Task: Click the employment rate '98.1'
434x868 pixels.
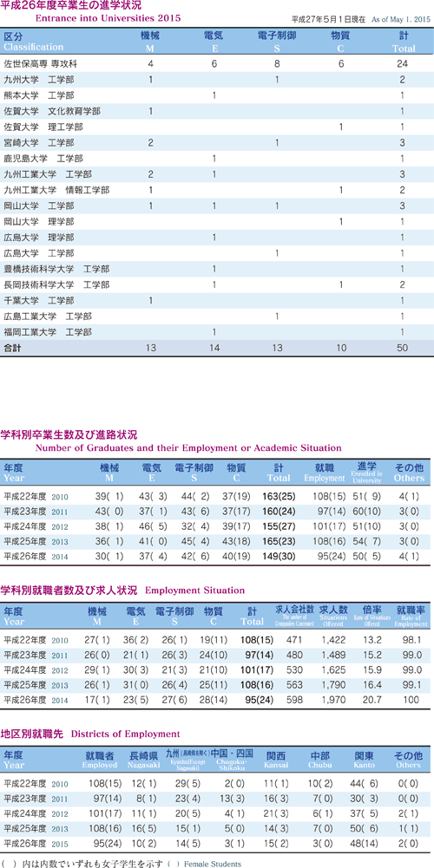Action: click(411, 640)
